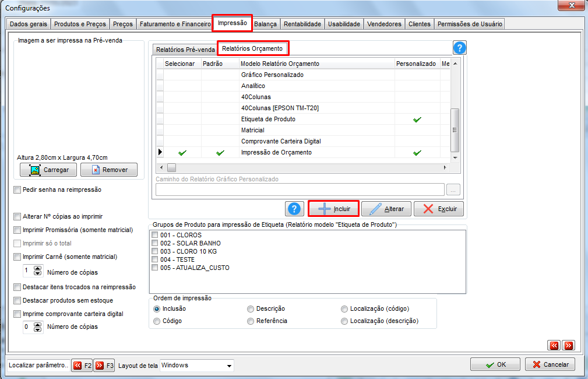
Task: Click the Carnê Número de cópias stepper
Action: (37, 271)
